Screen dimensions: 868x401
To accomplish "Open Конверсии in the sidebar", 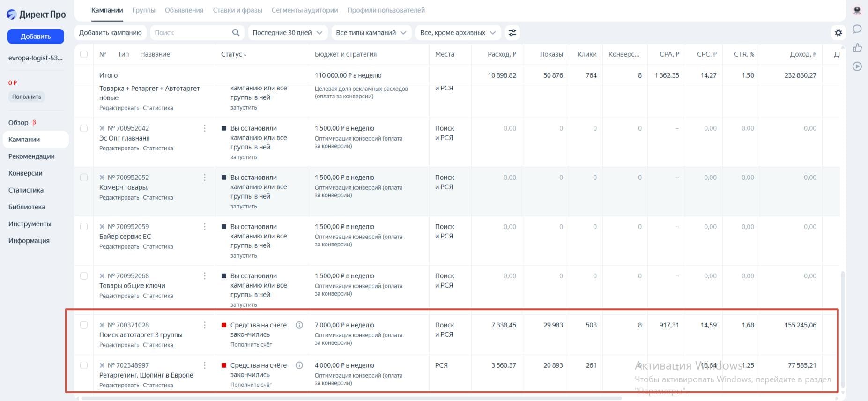I will click(x=25, y=173).
